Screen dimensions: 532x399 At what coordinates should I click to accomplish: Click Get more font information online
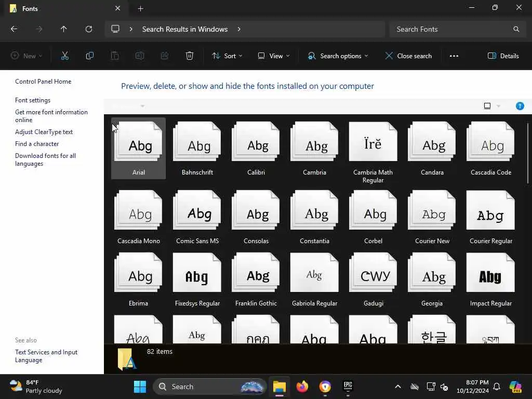click(x=51, y=116)
